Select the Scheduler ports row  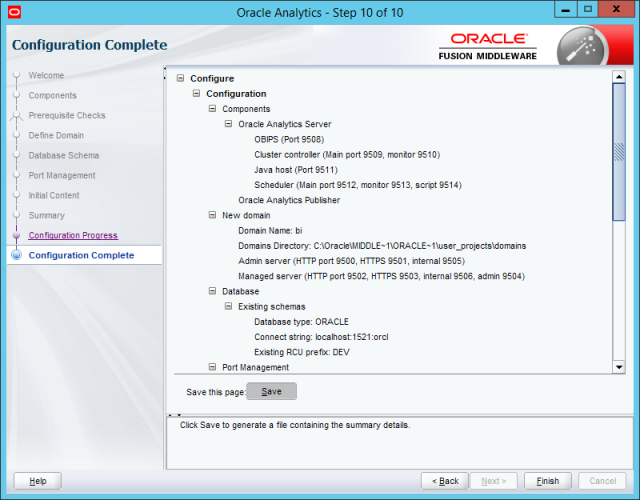click(x=358, y=184)
